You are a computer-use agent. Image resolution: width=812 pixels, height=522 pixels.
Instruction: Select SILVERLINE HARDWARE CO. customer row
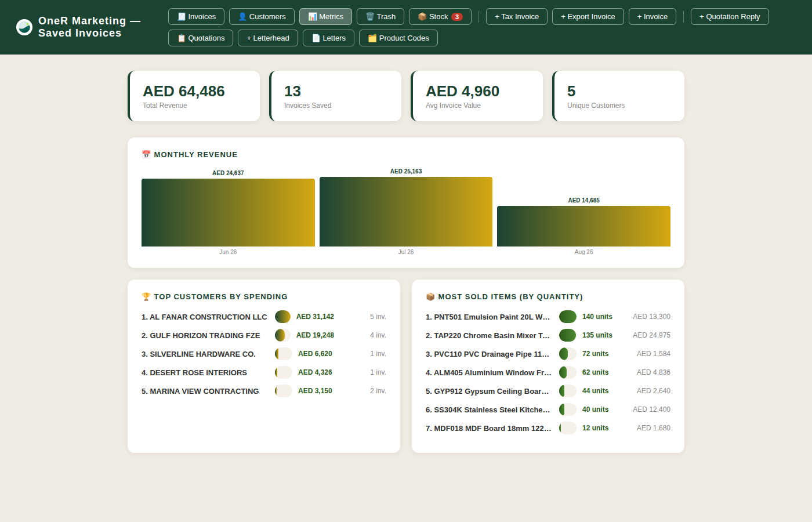264,354
